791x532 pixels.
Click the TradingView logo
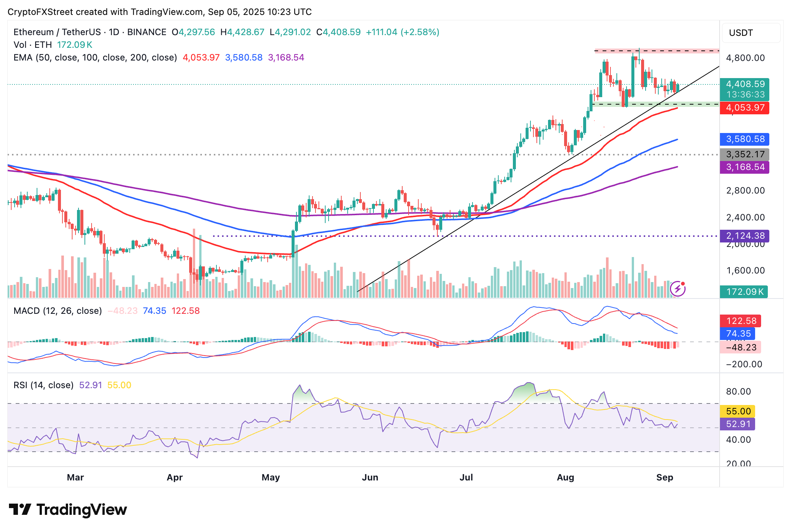click(x=68, y=510)
